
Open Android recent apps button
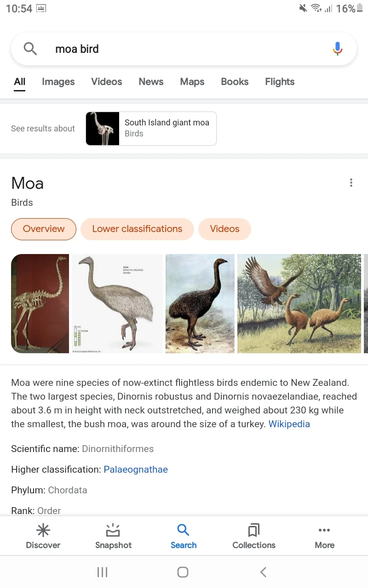coord(102,572)
